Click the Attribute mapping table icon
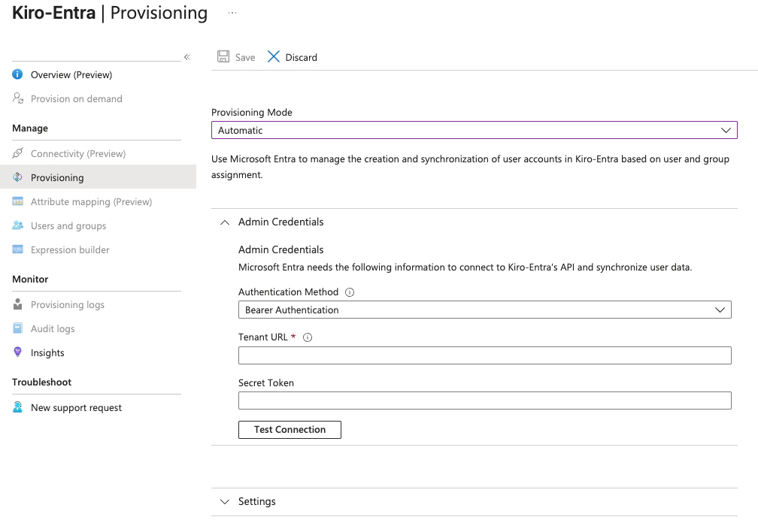758x532 pixels. 18,201
